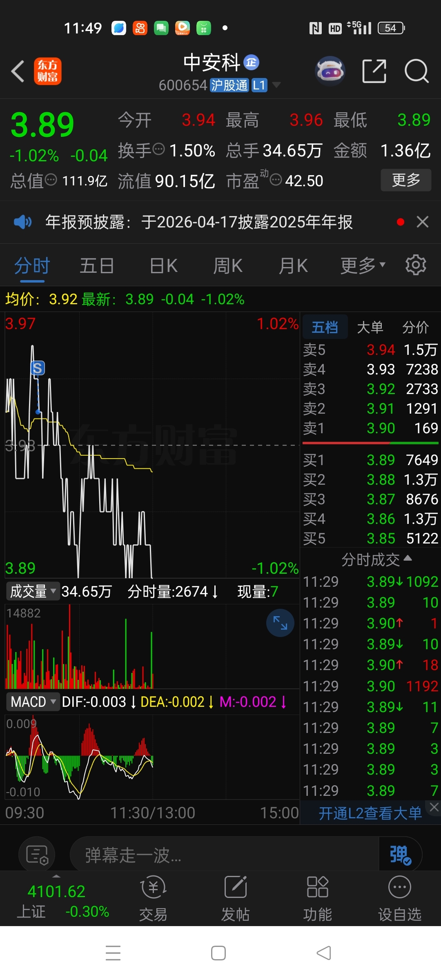Viewport: 441px width, 980px height.
Task: Open the 年报预披露 announcement text
Action: coord(199,222)
